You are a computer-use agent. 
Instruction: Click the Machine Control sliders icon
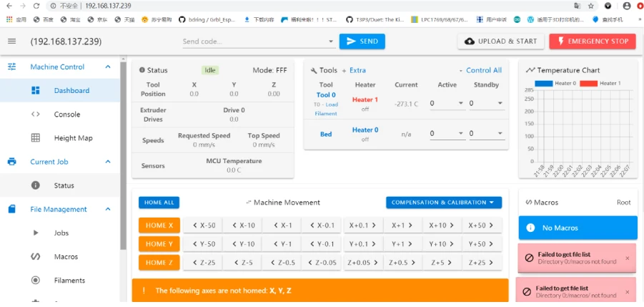tap(11, 67)
